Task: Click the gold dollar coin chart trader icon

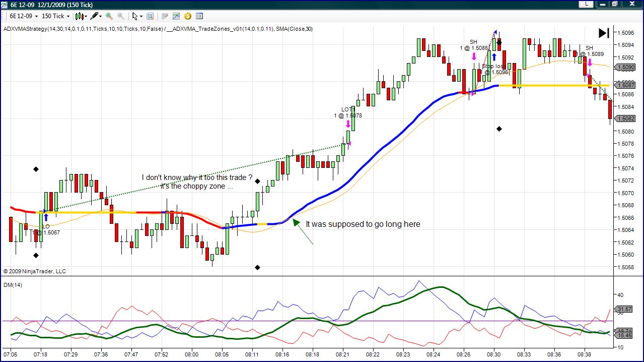Action: [x=188, y=16]
